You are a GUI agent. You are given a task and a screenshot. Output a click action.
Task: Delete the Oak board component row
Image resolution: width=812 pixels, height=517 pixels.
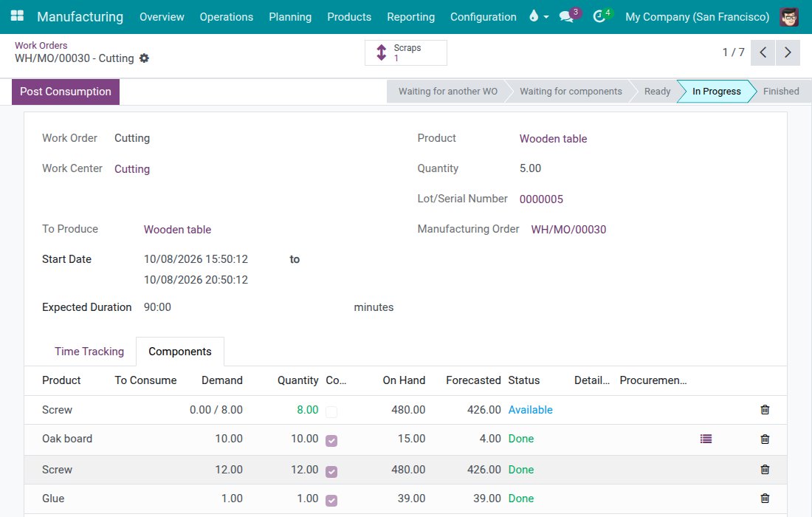point(765,439)
